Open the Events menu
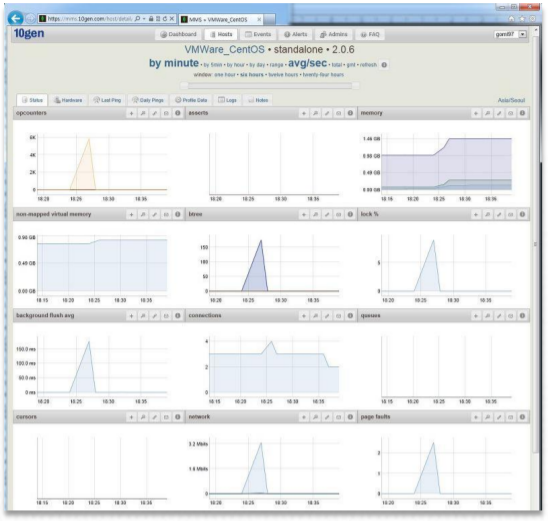Screen dimensions: 548x521 tap(258, 34)
